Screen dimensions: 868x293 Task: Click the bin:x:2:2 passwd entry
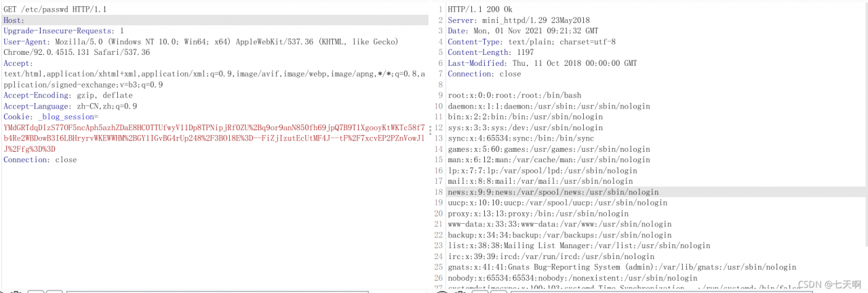(525, 117)
